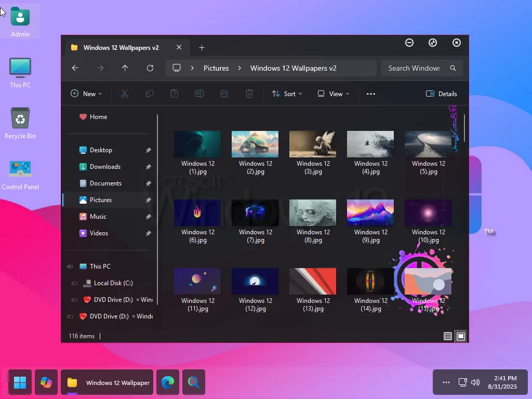Switch to large thumbnails view icon in status bar

click(461, 336)
